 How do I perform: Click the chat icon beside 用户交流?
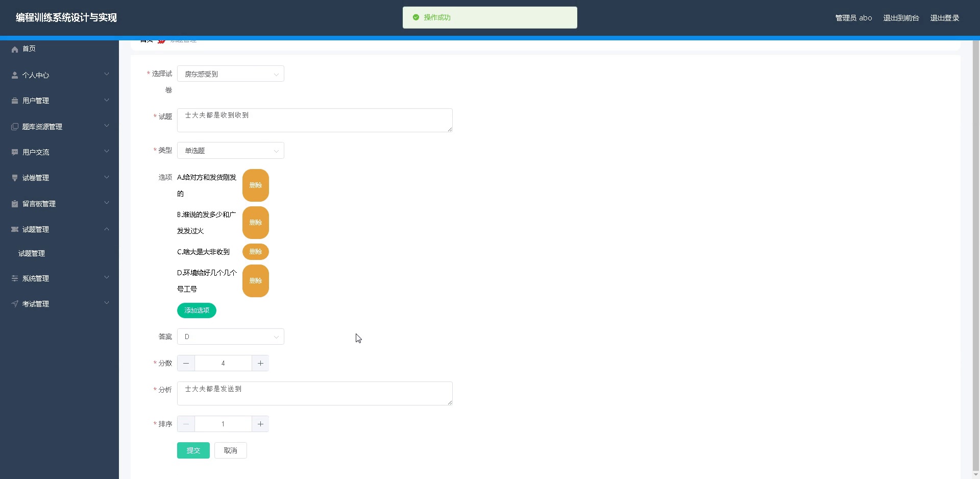click(x=15, y=152)
